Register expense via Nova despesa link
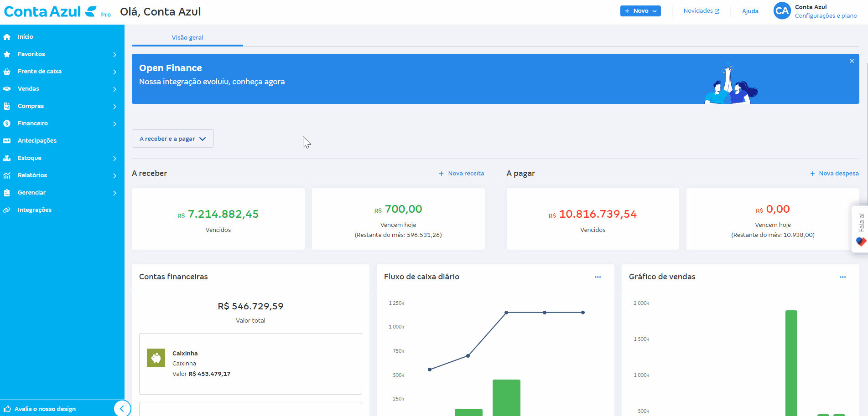Viewport: 868px width, 416px height. tap(834, 173)
